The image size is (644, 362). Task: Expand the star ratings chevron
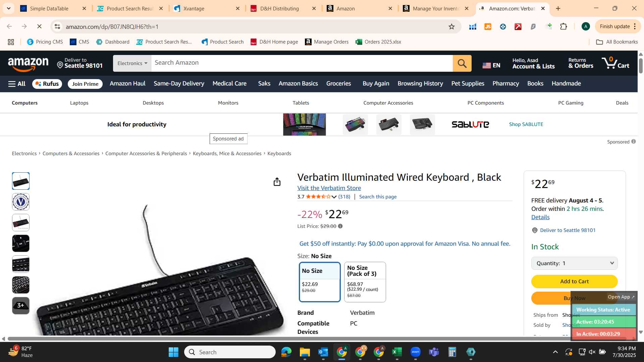coord(334,197)
